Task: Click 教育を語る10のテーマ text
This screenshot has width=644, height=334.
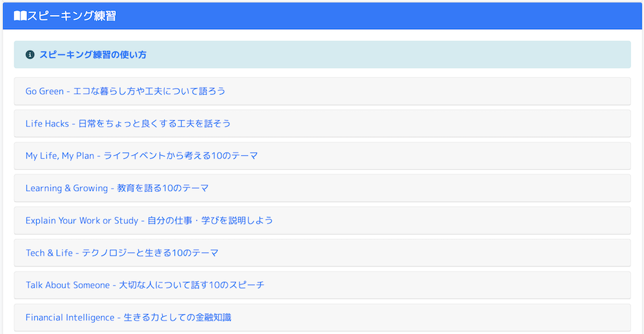Action: pos(163,188)
